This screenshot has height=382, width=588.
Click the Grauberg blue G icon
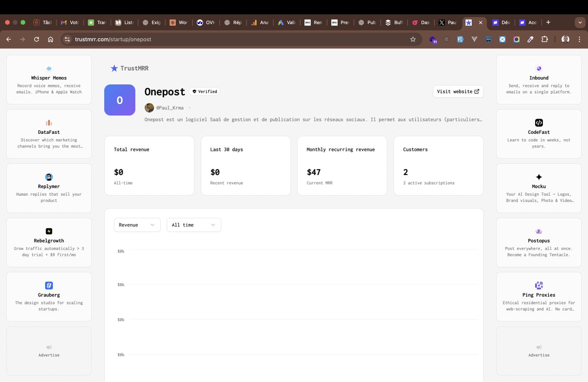click(x=49, y=285)
